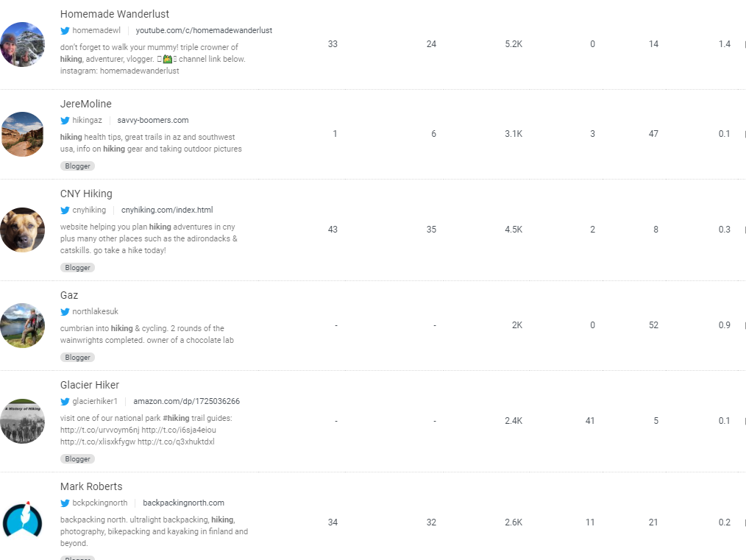746x560 pixels.
Task: Click Twitter icon beside northlakesuk handle
Action: (65, 311)
